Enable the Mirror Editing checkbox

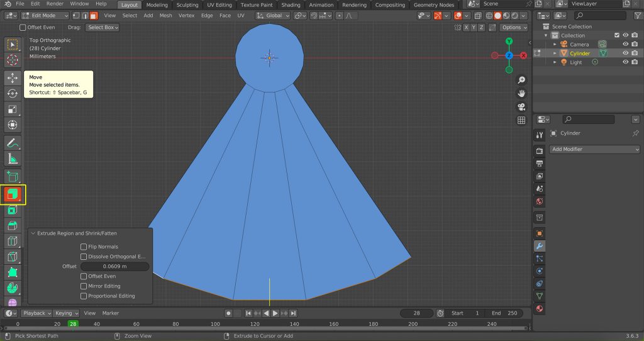(84, 286)
